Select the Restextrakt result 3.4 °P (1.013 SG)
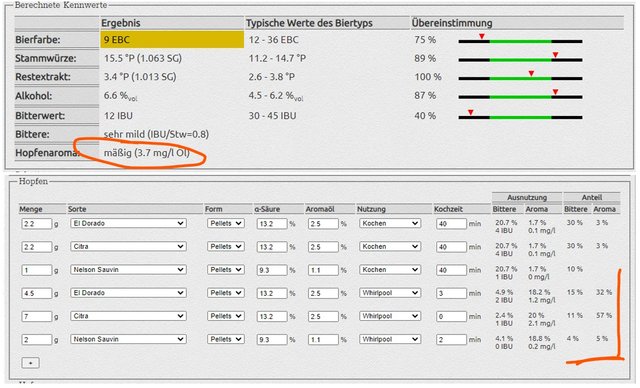The height and width of the screenshot is (388, 640). 140,77
